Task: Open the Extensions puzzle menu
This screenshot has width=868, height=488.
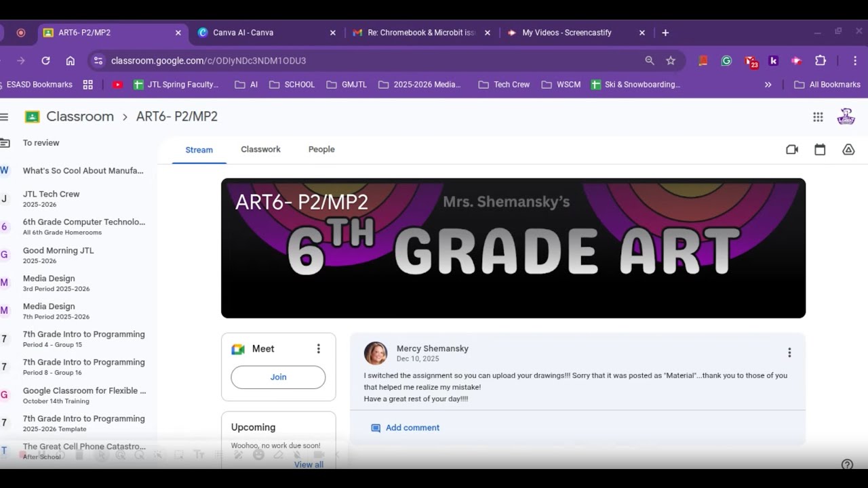Action: (821, 60)
